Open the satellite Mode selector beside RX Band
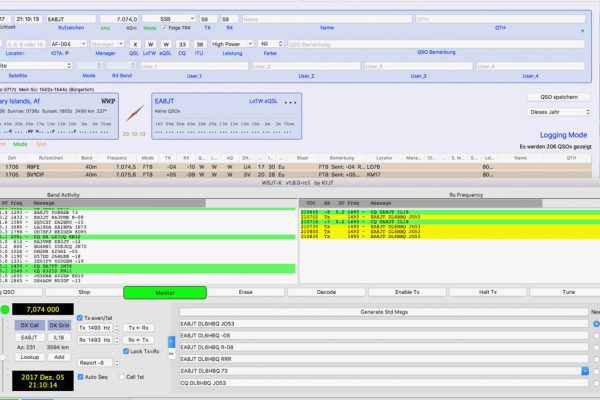 89,66
